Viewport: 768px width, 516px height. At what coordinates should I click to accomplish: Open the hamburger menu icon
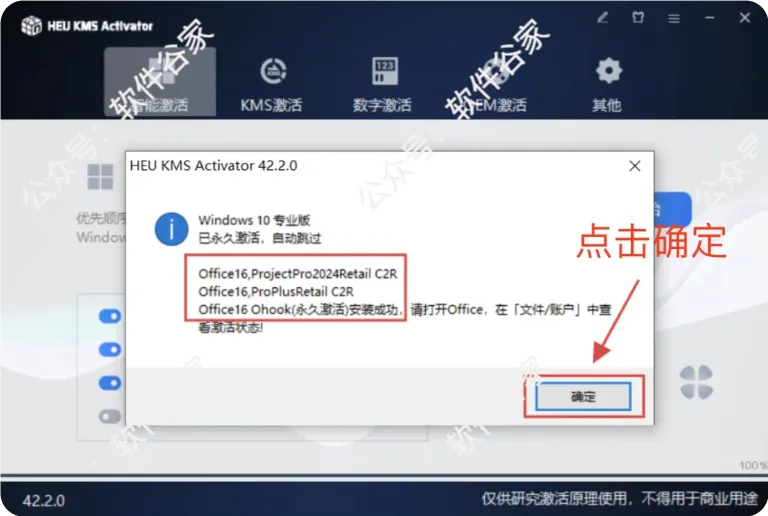[674, 19]
